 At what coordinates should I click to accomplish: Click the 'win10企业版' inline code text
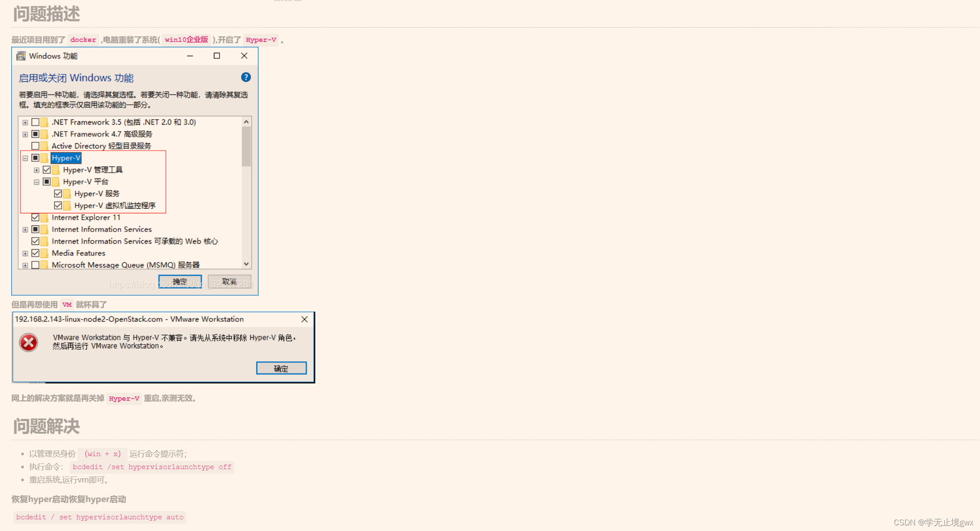(x=186, y=40)
